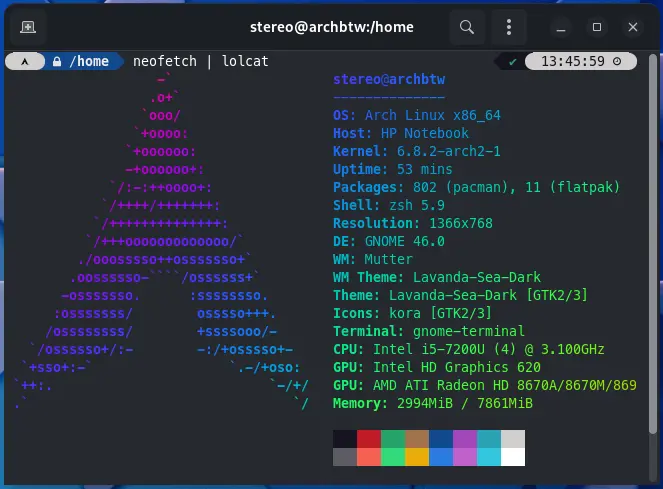Minimize the terminal window
Screen dimensions: 663x489
[x=561, y=27]
